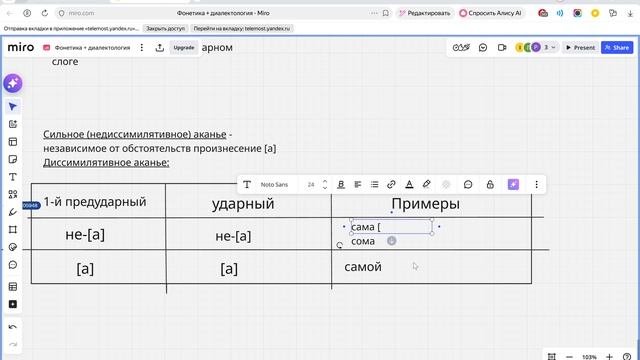This screenshot has width=640, height=360.
Task: Expand the collaborators avatar list
Action: coord(553,48)
